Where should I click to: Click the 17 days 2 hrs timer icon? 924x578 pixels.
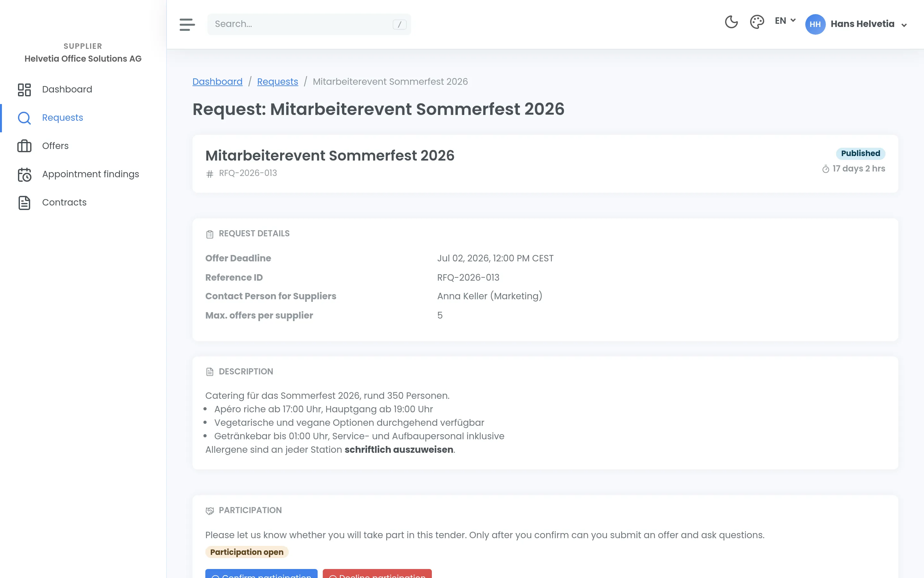pos(826,169)
